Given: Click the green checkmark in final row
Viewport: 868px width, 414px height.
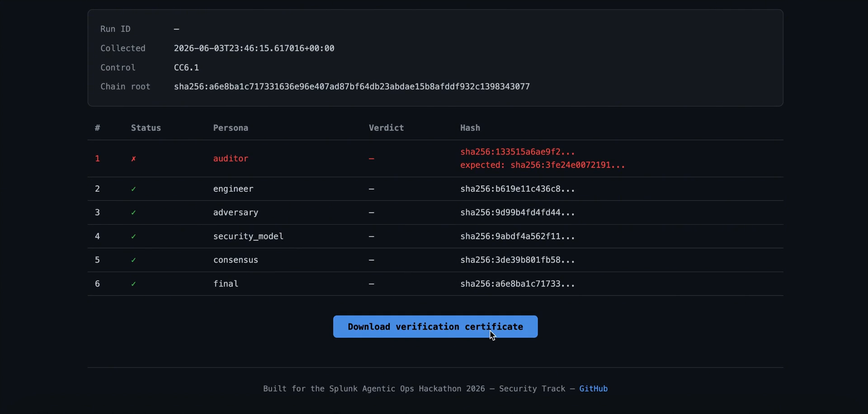Looking at the screenshot, I should (x=133, y=284).
